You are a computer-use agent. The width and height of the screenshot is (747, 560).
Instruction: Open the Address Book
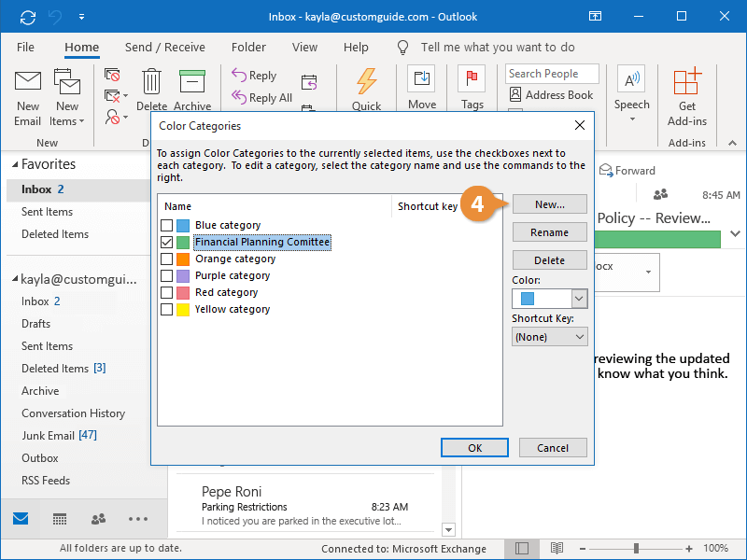click(551, 95)
